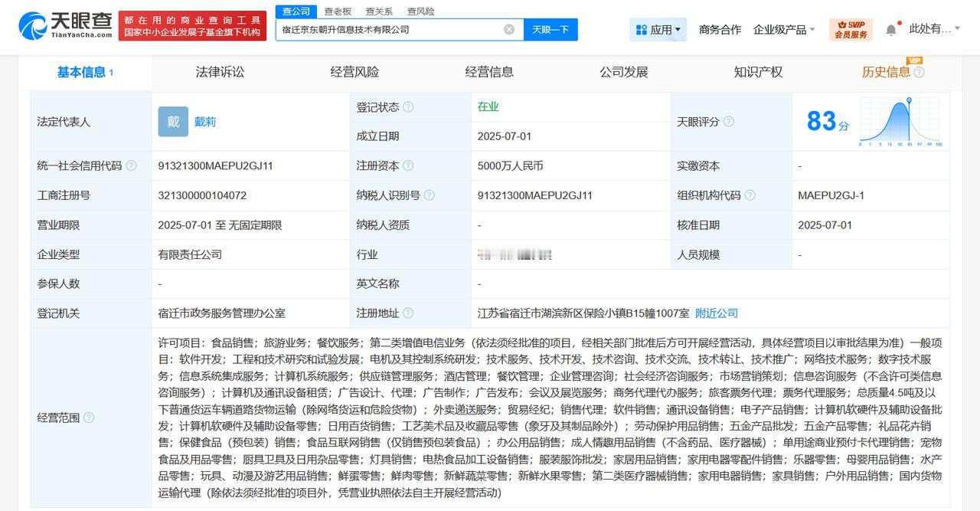Click the 在业 registration status

coord(488,107)
